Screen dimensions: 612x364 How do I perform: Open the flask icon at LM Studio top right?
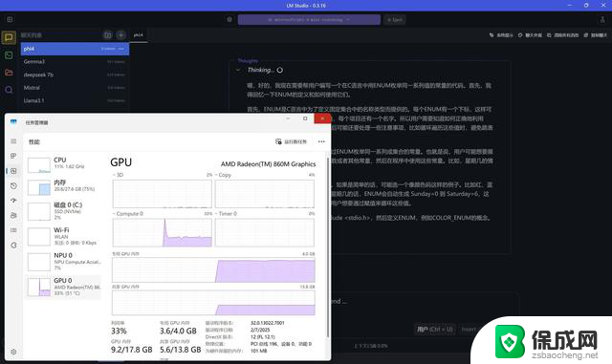[602, 19]
